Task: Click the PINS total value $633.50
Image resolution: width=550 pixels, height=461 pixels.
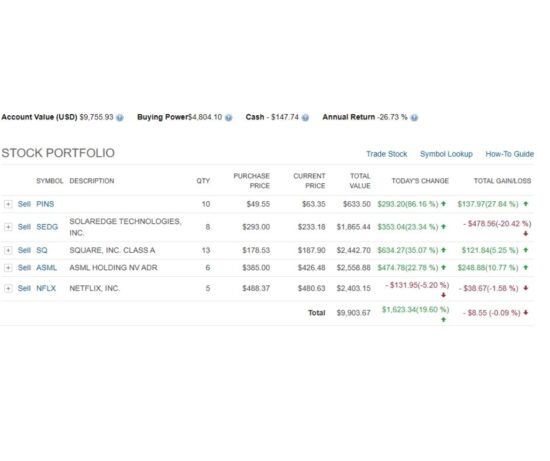Action: coord(357,204)
